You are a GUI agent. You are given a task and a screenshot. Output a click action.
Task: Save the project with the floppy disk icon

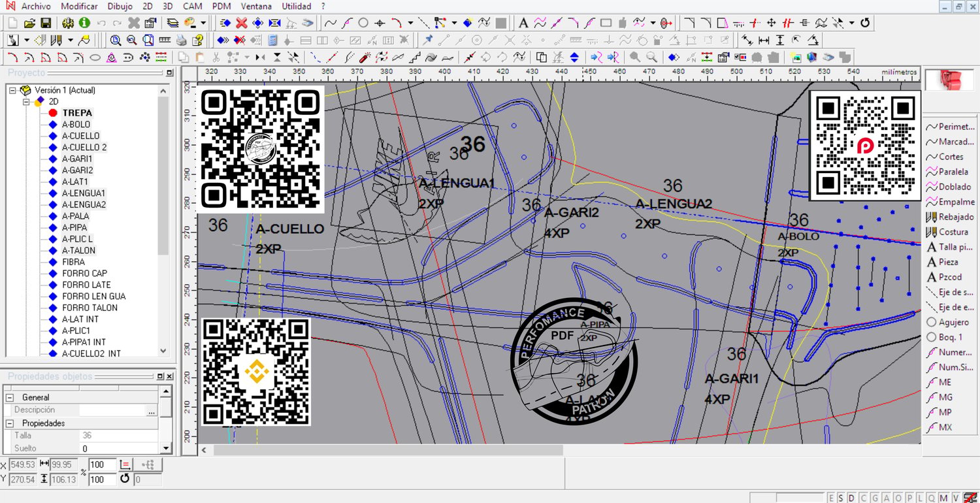[x=46, y=23]
